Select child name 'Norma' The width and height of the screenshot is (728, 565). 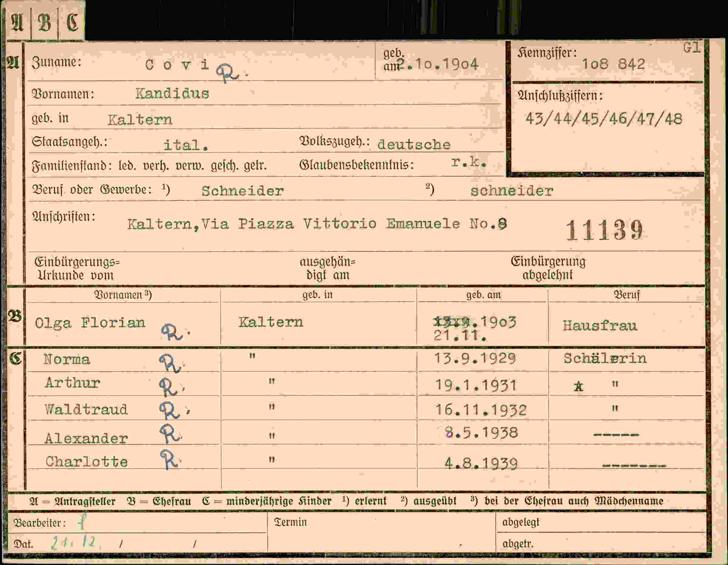[x=67, y=359]
